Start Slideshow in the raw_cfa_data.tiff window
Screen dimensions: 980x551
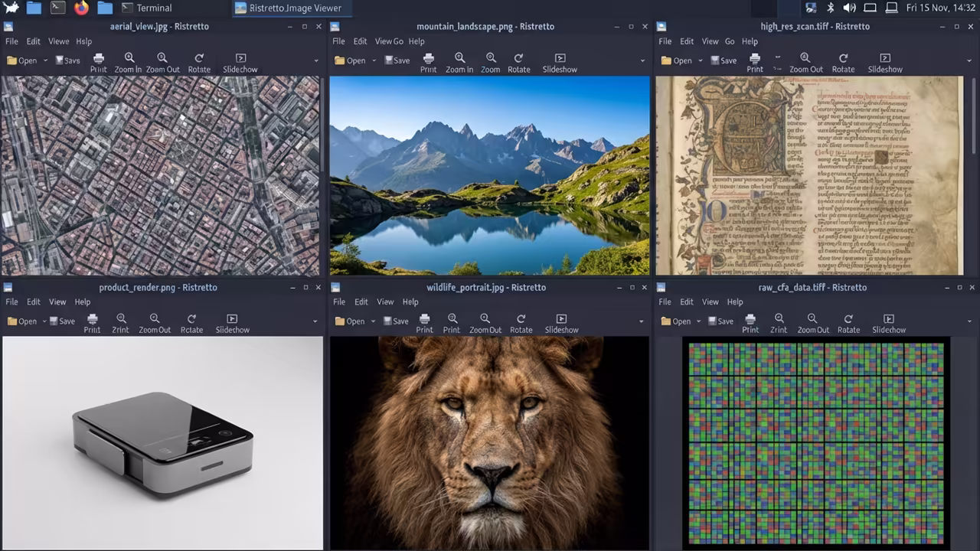coord(889,324)
